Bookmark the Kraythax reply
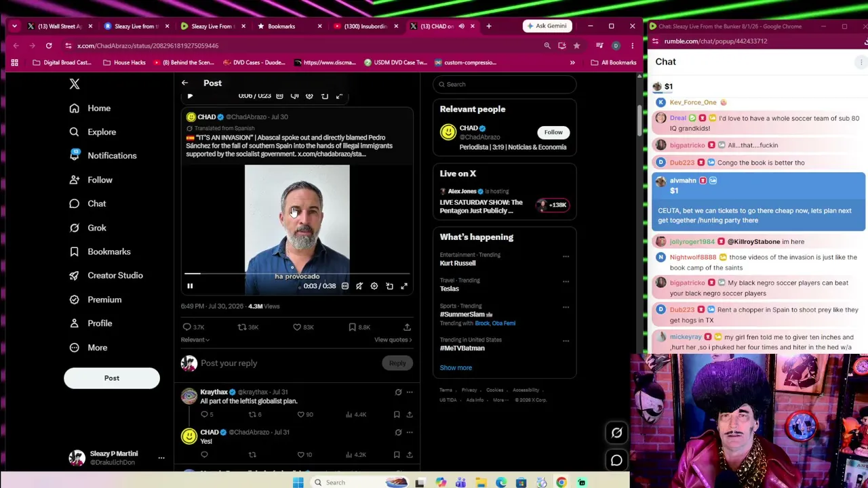 click(397, 414)
